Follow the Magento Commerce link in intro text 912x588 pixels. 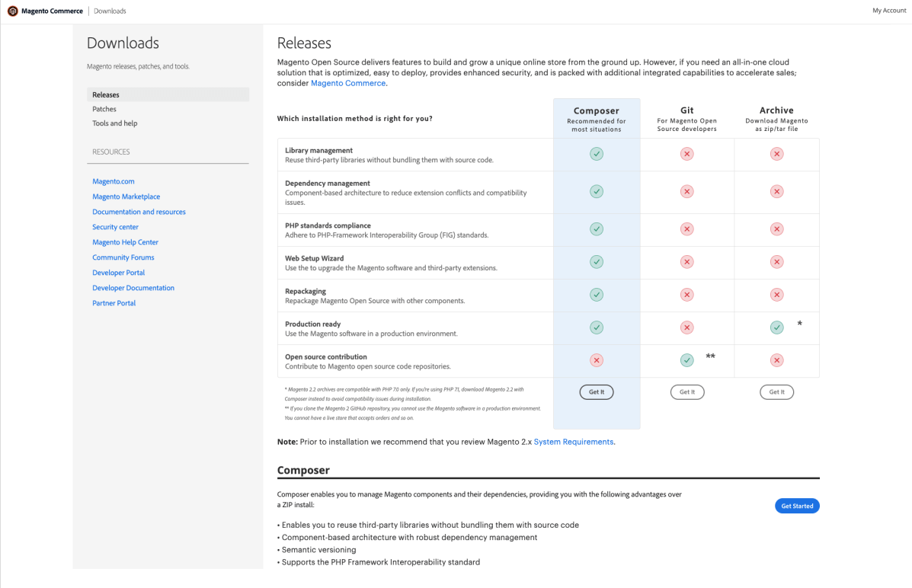348,83
